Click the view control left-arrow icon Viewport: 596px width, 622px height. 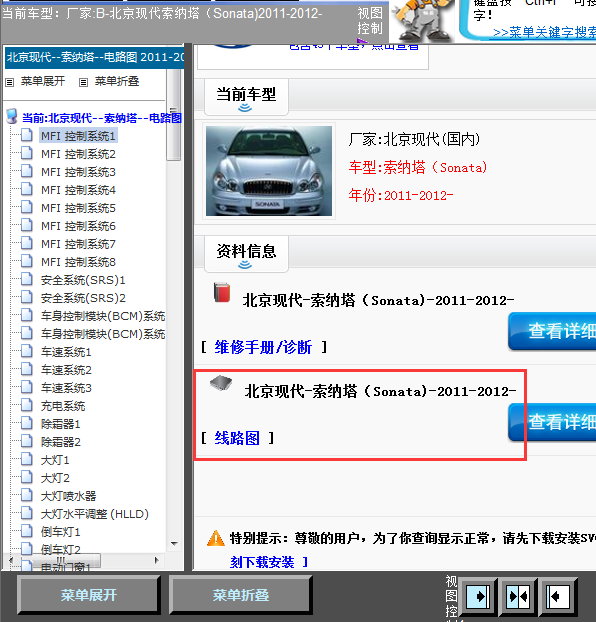pyautogui.click(x=558, y=596)
